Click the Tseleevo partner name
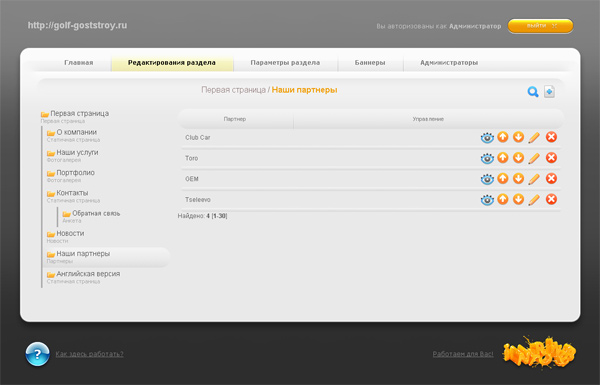 coord(198,200)
